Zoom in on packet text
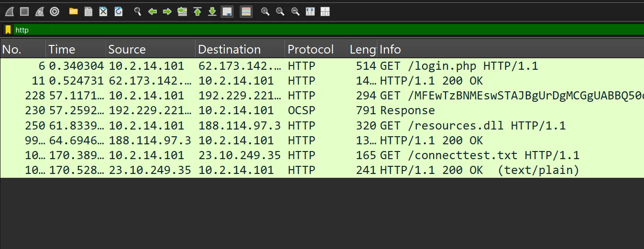Viewport: 644px width, 249px height. (x=265, y=11)
